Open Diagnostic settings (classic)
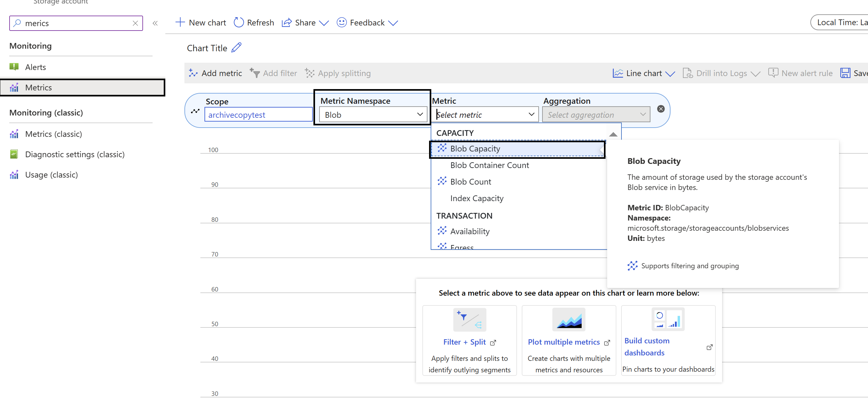This screenshot has height=414, width=868. (75, 154)
